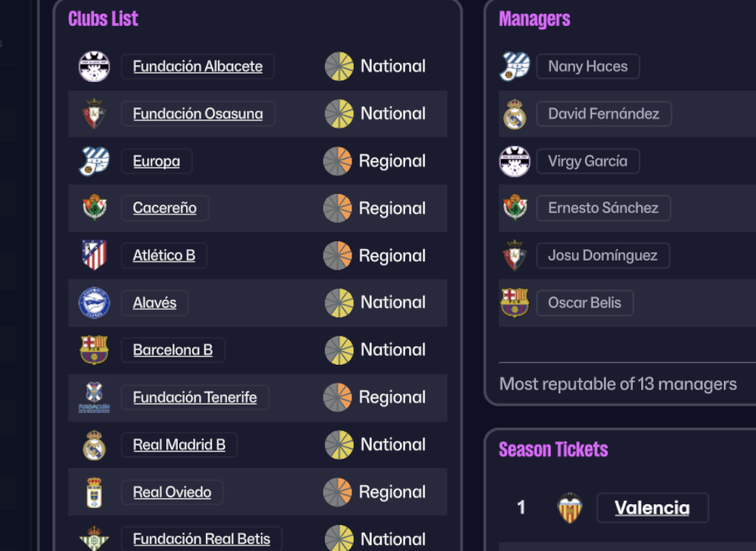Open Valencia from Season Tickets
Viewport: 756px width, 551px height.
pyautogui.click(x=652, y=508)
